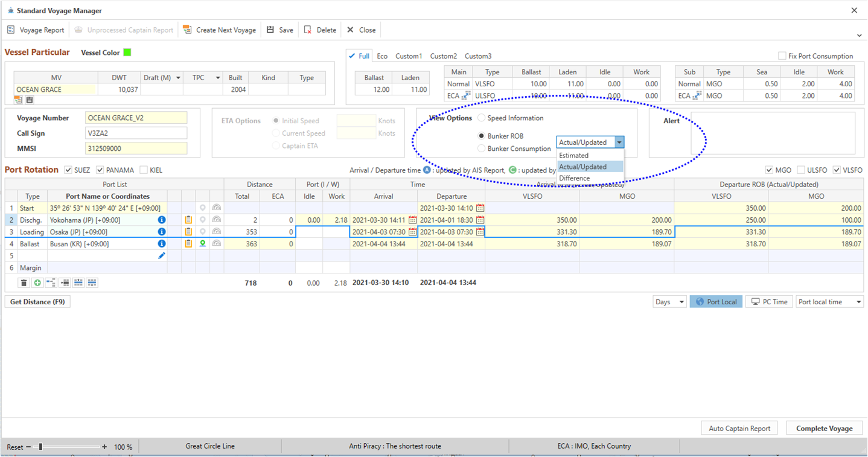This screenshot has width=868, height=457.
Task: Open the Days unit dropdown
Action: click(x=669, y=302)
